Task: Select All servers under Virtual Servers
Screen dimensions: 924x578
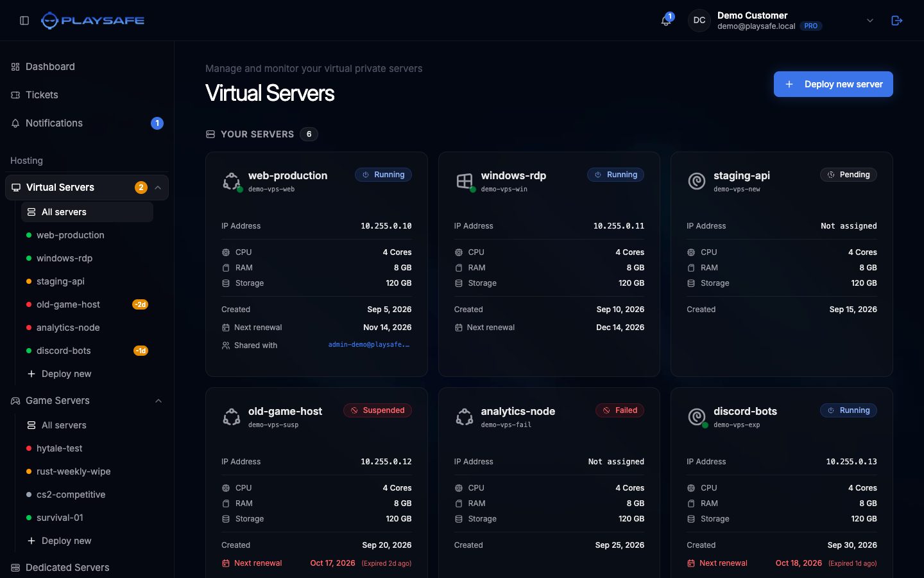Action: click(87, 212)
